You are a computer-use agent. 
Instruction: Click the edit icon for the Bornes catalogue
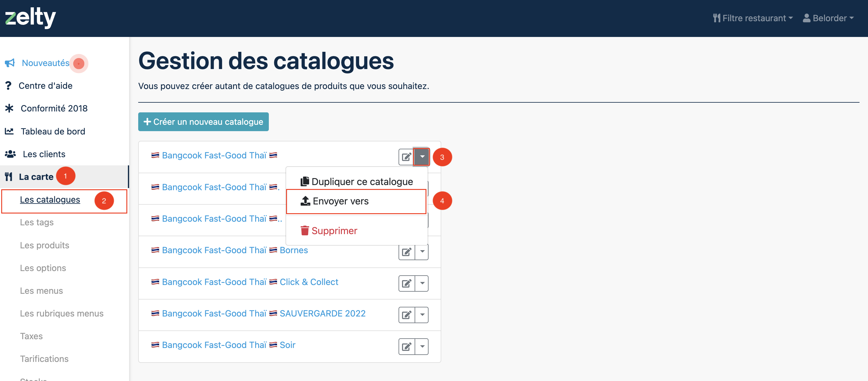pyautogui.click(x=406, y=252)
